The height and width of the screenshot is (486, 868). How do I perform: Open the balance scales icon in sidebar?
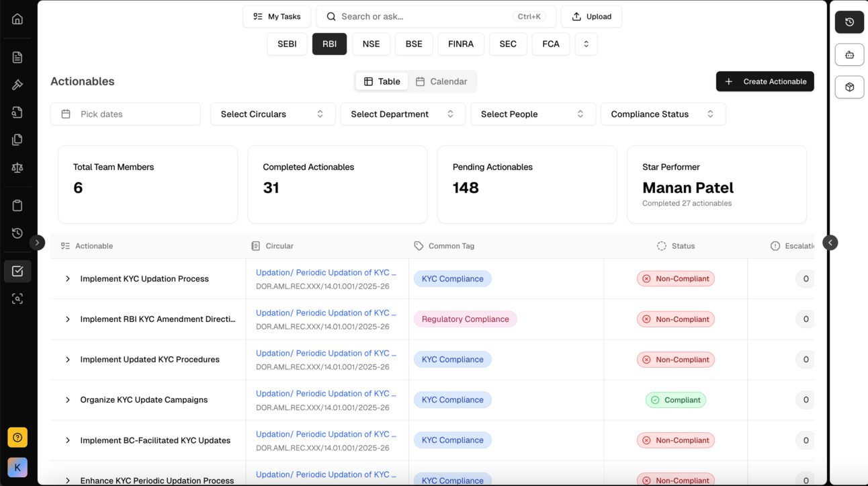coord(17,167)
